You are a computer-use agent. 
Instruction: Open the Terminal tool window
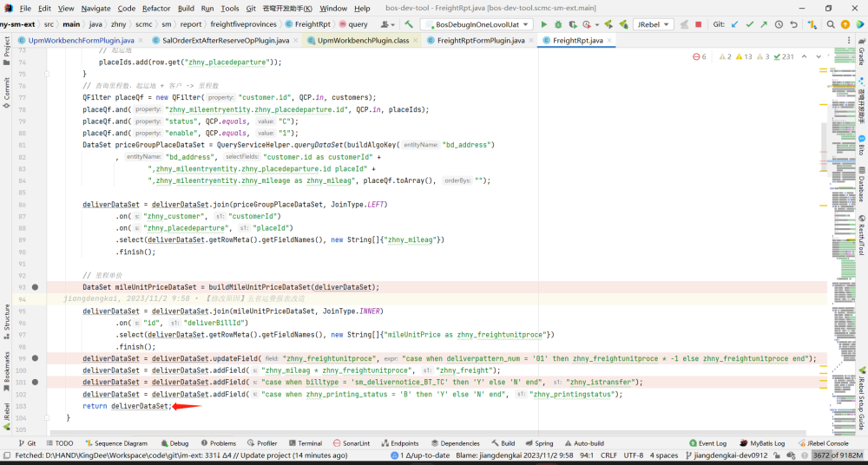[x=305, y=443]
